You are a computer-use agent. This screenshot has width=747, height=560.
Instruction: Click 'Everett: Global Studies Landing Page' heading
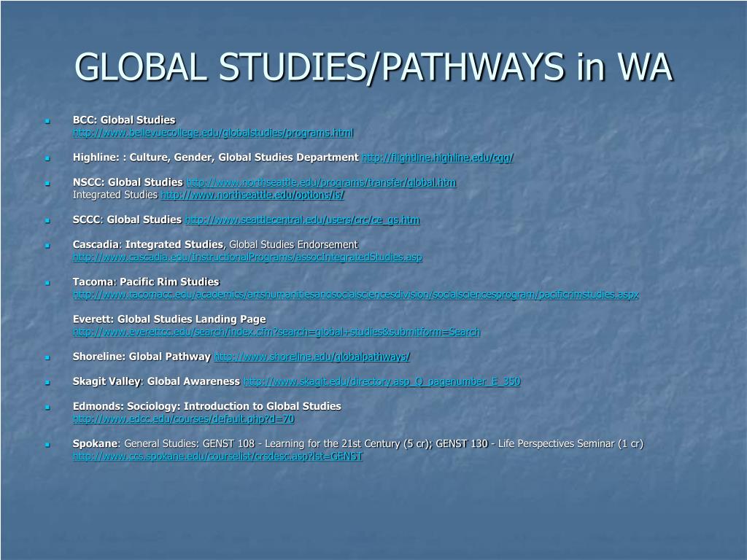[x=169, y=319]
